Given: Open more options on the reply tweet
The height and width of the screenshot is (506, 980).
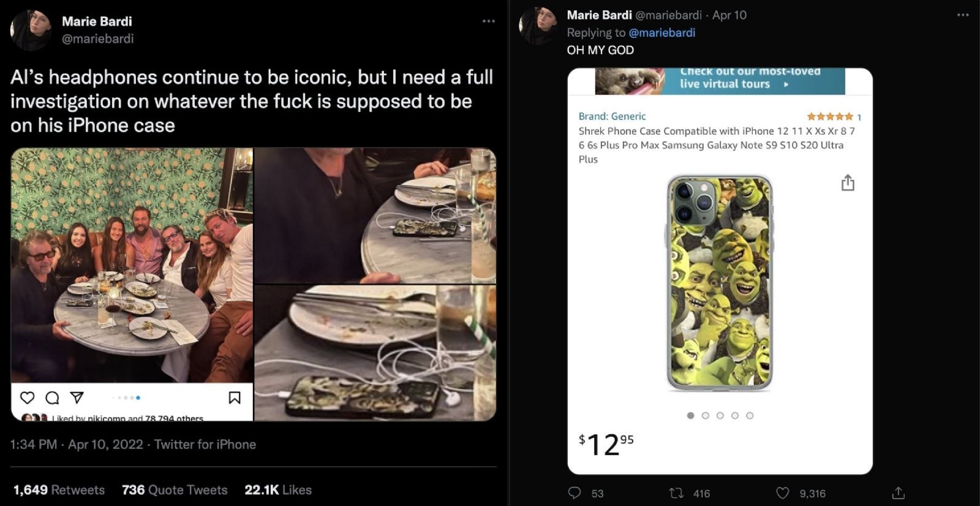Looking at the screenshot, I should pos(963,15).
